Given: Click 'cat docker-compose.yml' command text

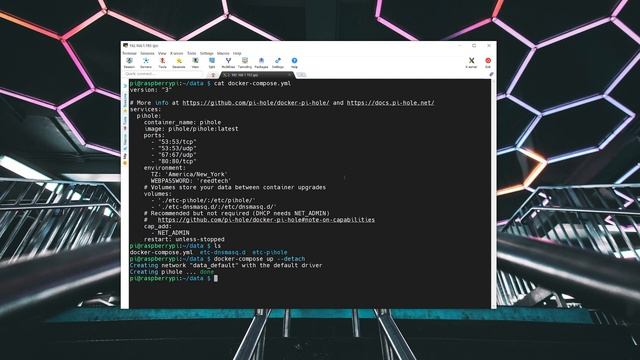Looking at the screenshot, I should [252, 83].
